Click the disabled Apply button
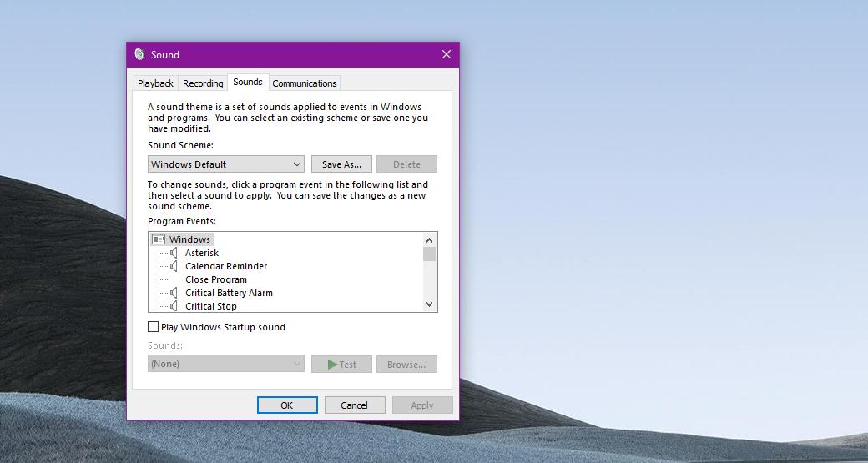 [422, 405]
